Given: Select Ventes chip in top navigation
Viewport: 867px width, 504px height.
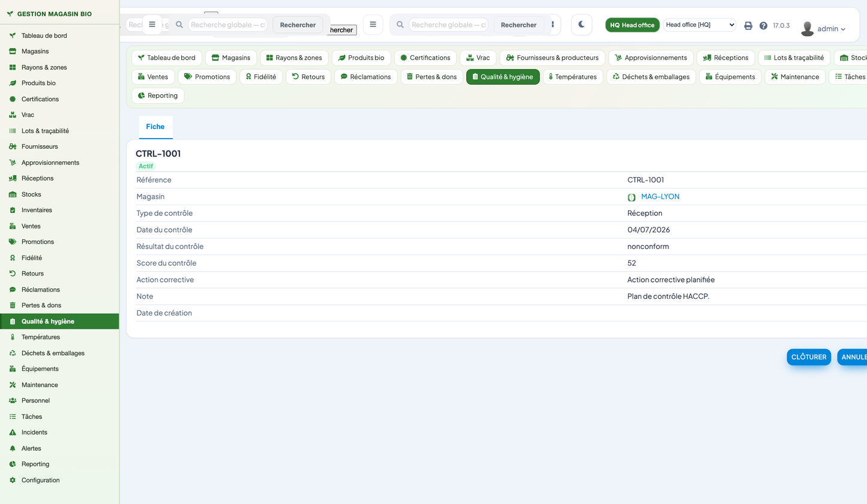Looking at the screenshot, I should [154, 77].
